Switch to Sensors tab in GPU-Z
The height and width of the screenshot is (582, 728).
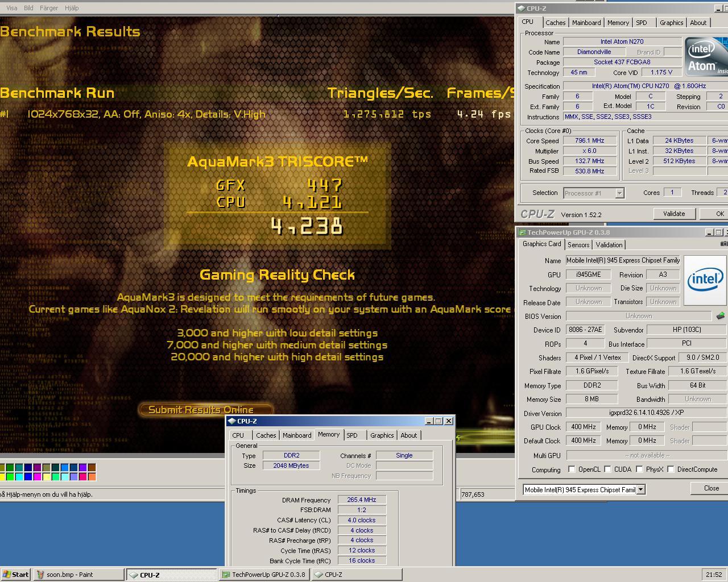(578, 245)
